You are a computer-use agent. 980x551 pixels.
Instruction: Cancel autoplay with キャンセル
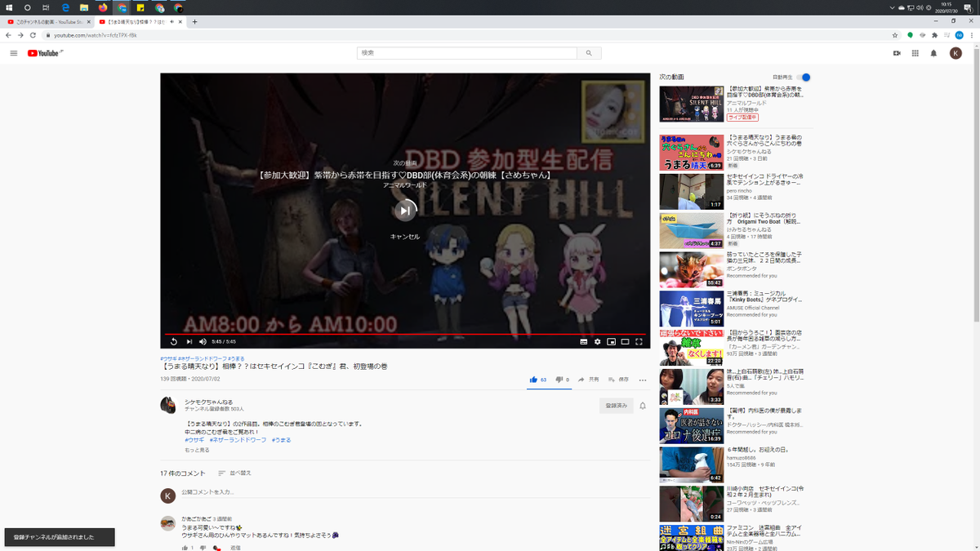click(405, 237)
